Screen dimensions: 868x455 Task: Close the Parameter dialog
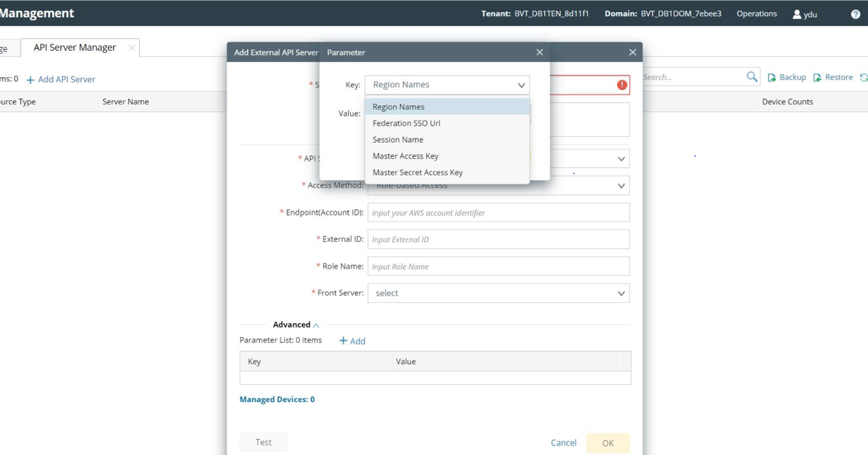(x=539, y=52)
